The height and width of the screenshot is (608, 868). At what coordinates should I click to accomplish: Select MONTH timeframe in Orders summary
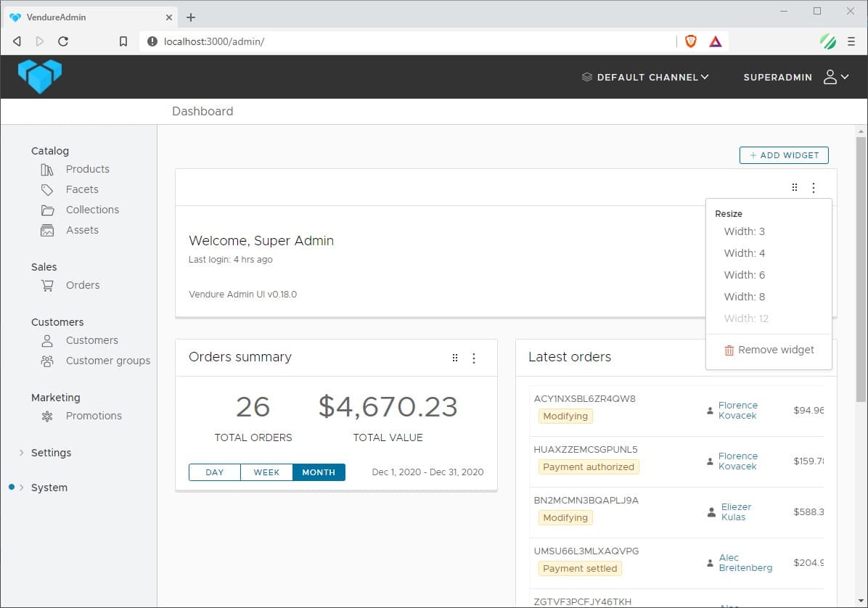(x=319, y=472)
